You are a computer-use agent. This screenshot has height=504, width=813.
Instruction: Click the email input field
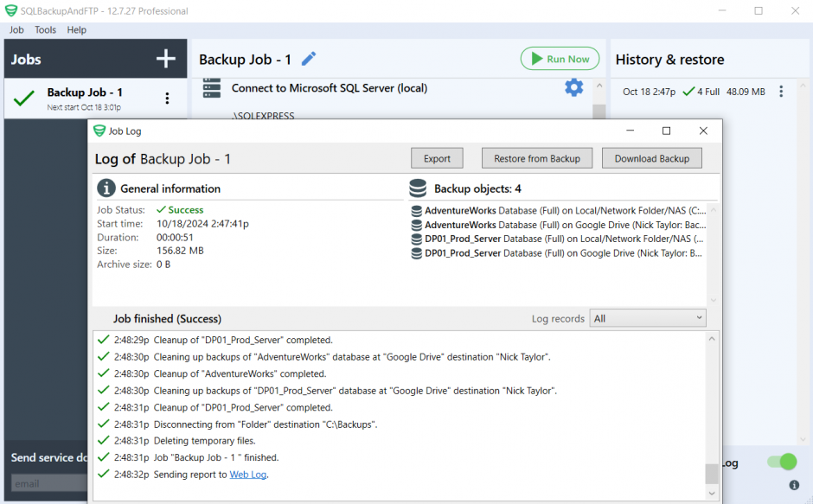click(49, 484)
